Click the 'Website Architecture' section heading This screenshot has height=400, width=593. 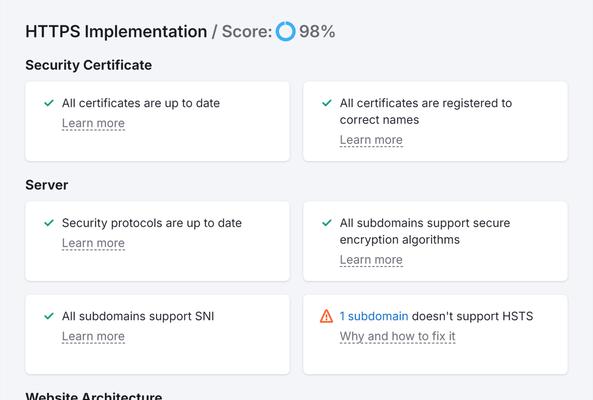pos(94,395)
